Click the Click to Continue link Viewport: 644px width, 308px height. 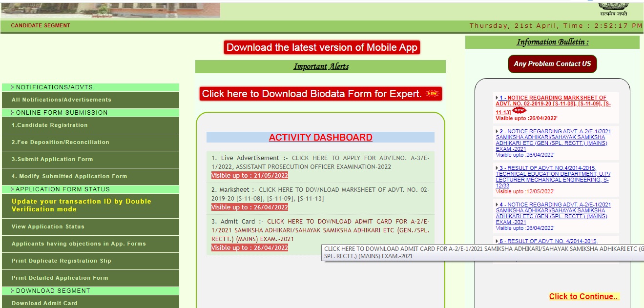[584, 296]
